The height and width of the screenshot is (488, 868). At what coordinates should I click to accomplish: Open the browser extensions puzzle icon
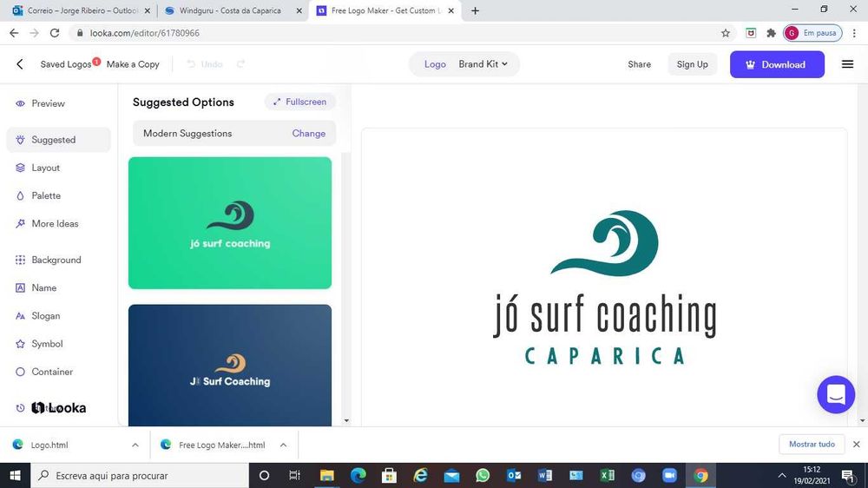[771, 33]
